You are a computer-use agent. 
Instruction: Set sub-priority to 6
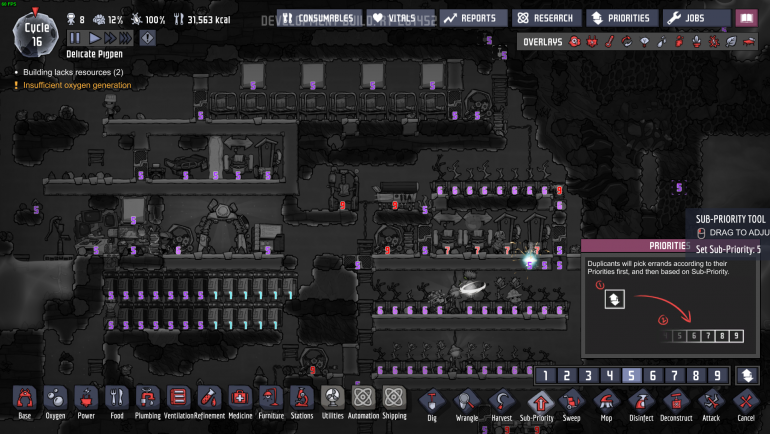tap(653, 376)
